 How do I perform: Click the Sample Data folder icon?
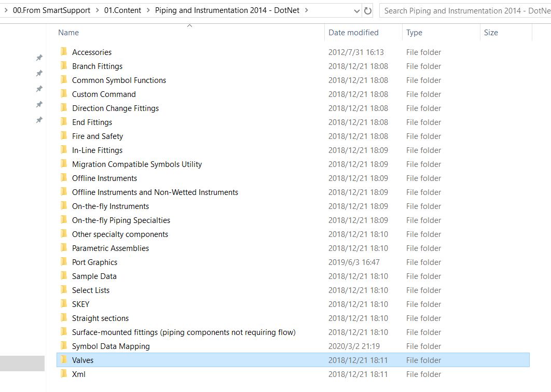pos(64,276)
